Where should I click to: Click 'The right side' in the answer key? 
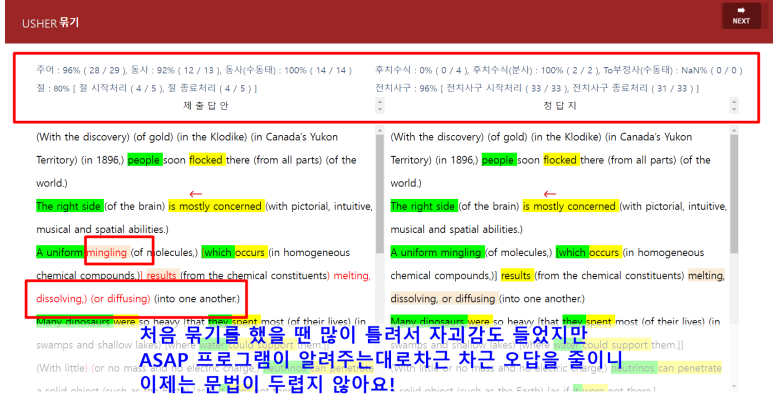pos(424,206)
